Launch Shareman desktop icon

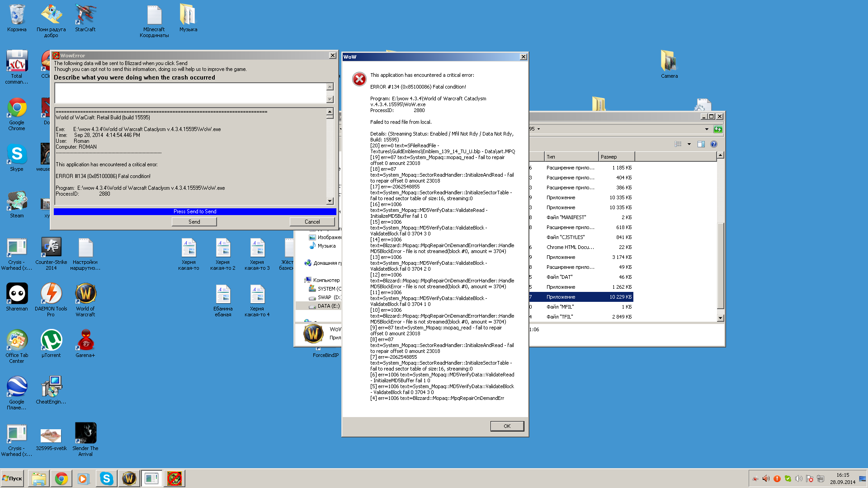(x=17, y=297)
